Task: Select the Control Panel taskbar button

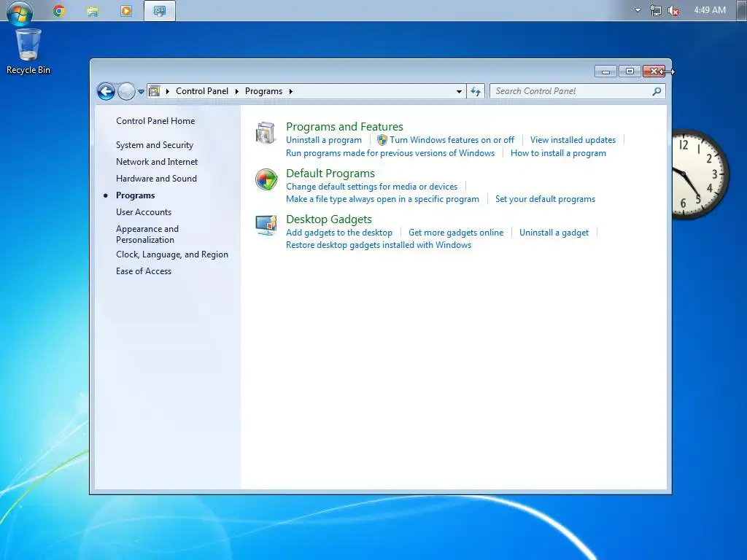Action: click(x=160, y=10)
